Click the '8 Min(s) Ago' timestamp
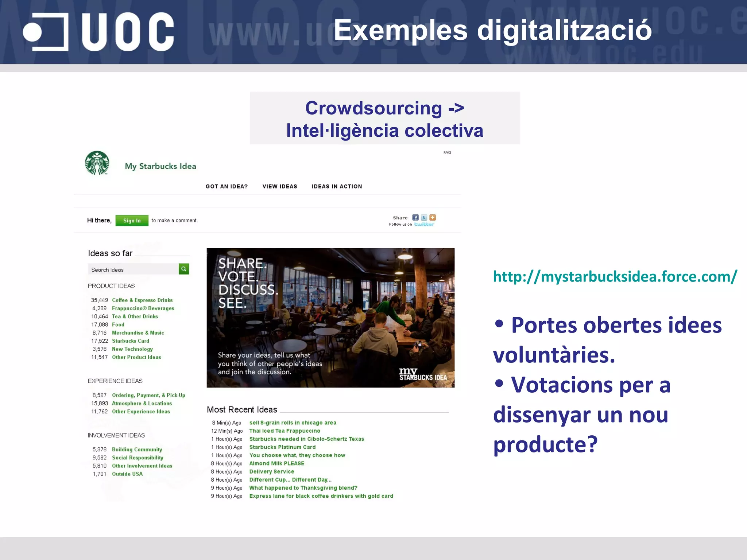Screen dimensions: 747x560 [227, 423]
